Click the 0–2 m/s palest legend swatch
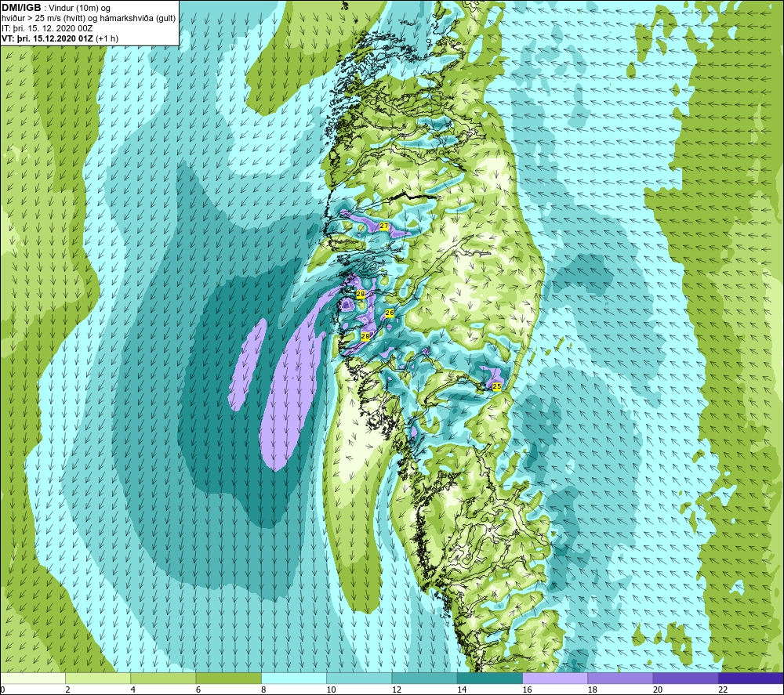784x695 pixels. coord(33,678)
